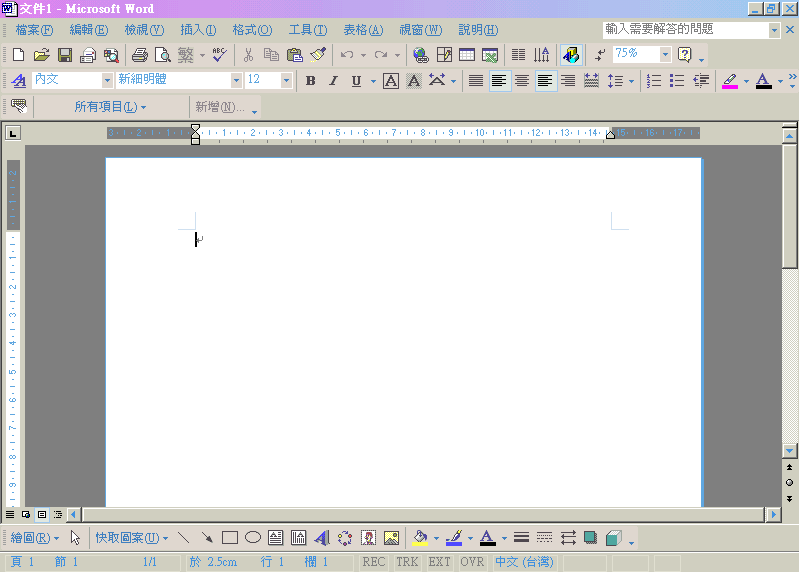Click the Format Painter brush icon
Viewport: 799px width, 572px height.
(x=318, y=55)
